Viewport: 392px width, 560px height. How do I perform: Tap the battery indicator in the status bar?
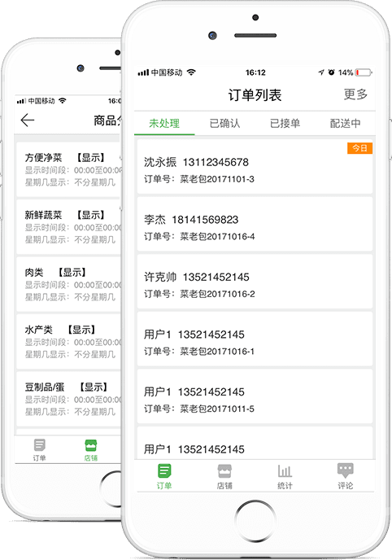[x=364, y=72]
